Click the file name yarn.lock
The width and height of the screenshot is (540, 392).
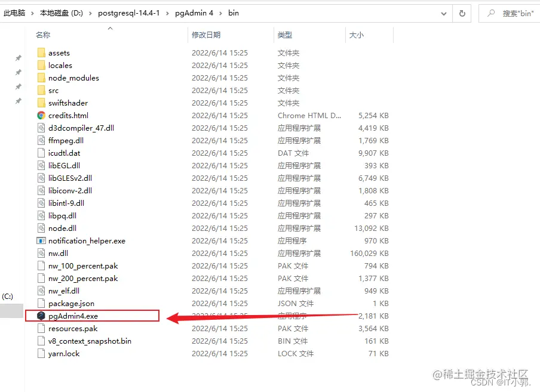64,353
